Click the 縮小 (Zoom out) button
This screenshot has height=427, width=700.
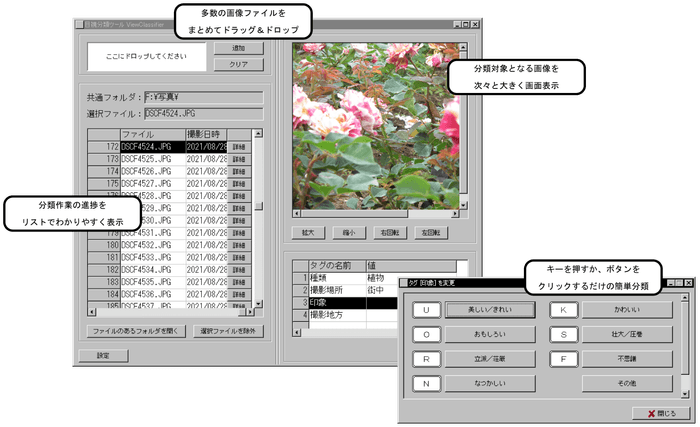pos(349,233)
